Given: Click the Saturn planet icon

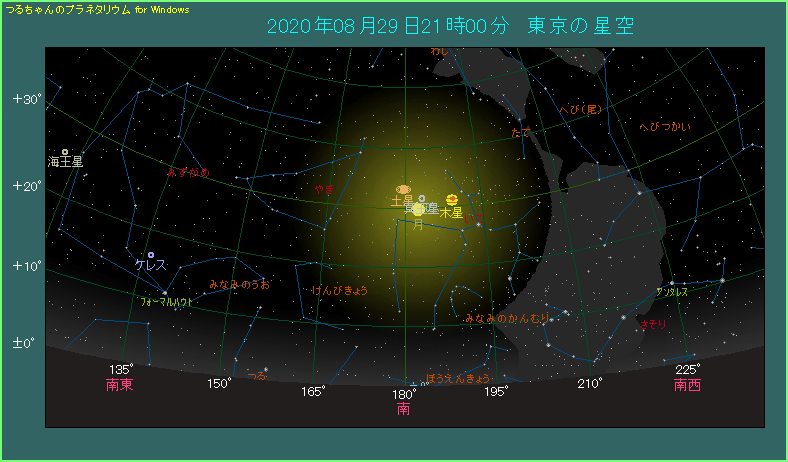Looking at the screenshot, I should 403,189.
